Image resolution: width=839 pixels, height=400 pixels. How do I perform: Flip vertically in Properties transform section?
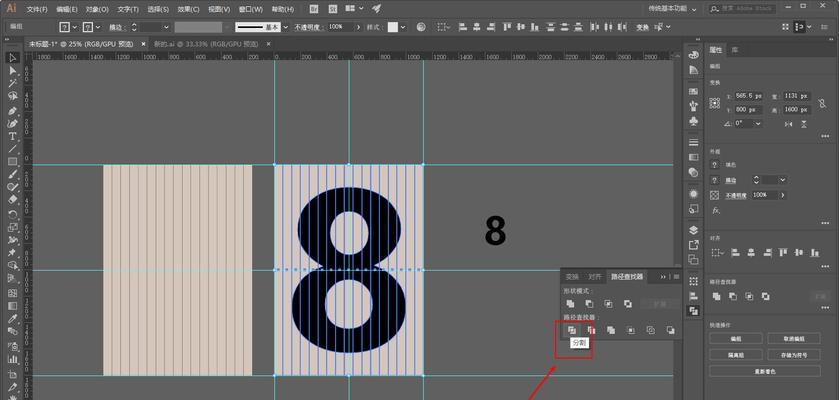(x=804, y=124)
